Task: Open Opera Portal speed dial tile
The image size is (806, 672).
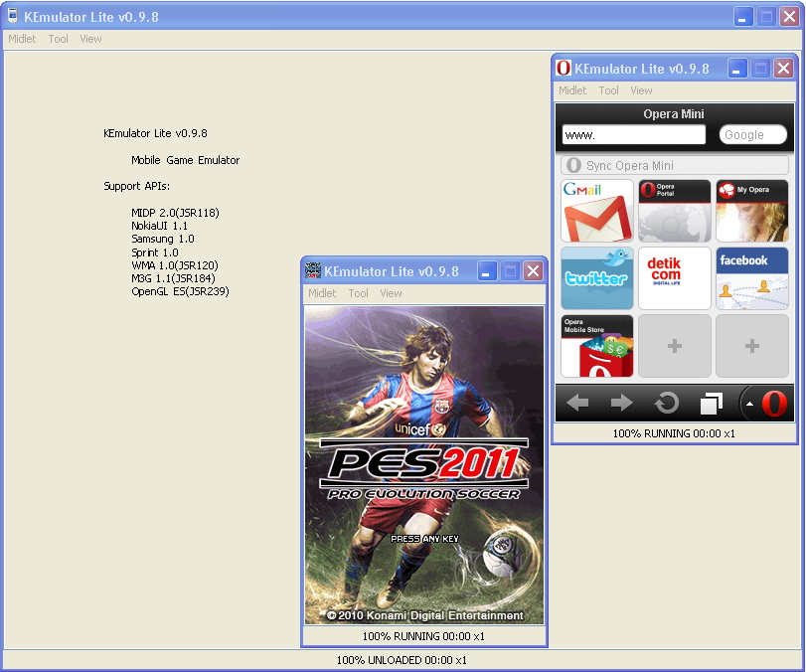Action: click(675, 211)
